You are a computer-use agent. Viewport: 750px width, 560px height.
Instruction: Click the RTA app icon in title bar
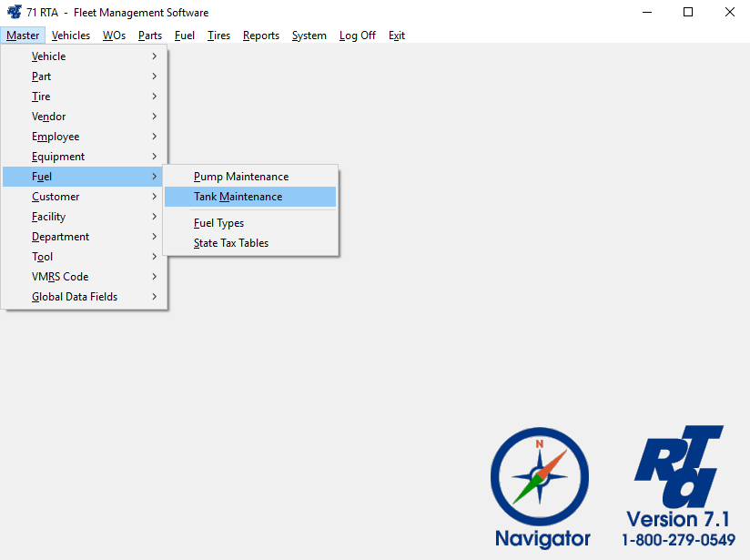click(x=15, y=13)
